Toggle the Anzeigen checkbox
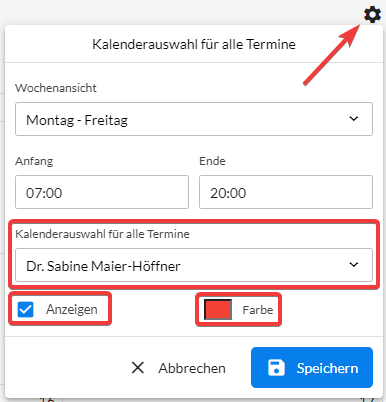This screenshot has width=386, height=402. [x=25, y=309]
